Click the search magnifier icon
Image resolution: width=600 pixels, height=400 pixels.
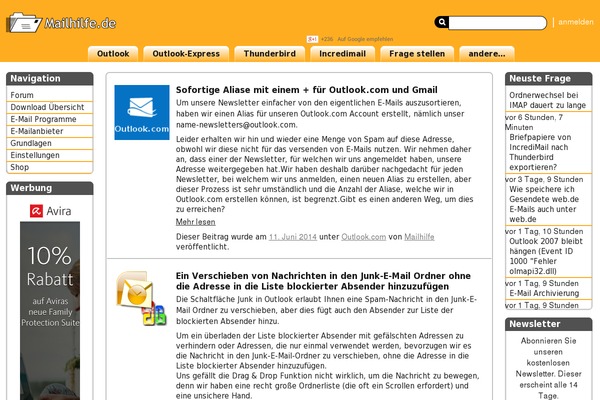pos(442,22)
